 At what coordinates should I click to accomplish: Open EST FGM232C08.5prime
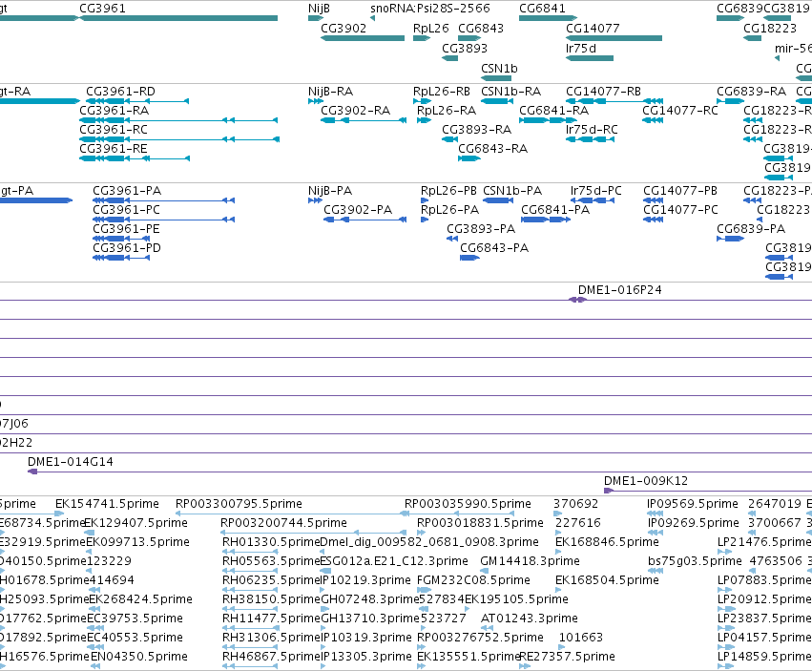[474, 580]
